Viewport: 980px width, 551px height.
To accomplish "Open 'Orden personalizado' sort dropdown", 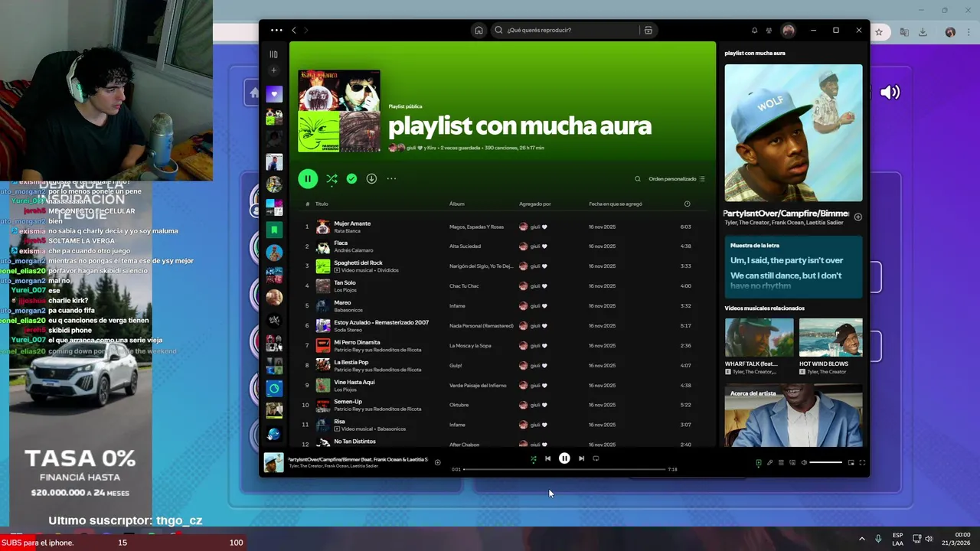I will [677, 179].
